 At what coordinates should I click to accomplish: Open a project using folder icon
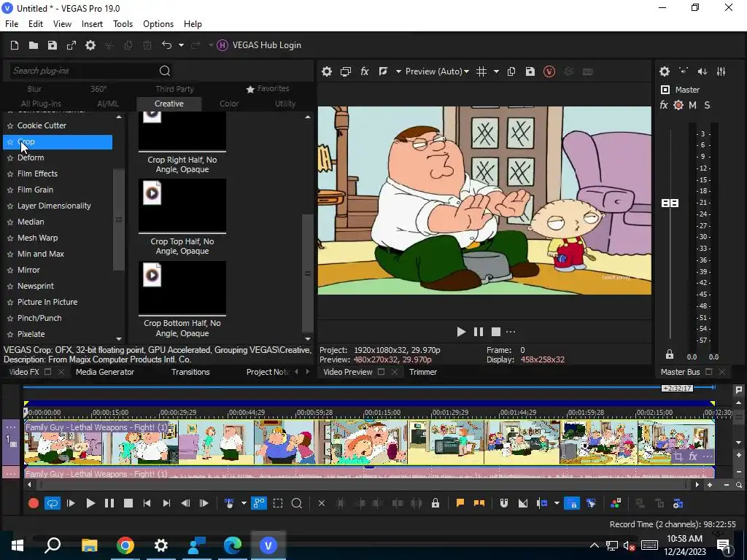click(x=34, y=45)
